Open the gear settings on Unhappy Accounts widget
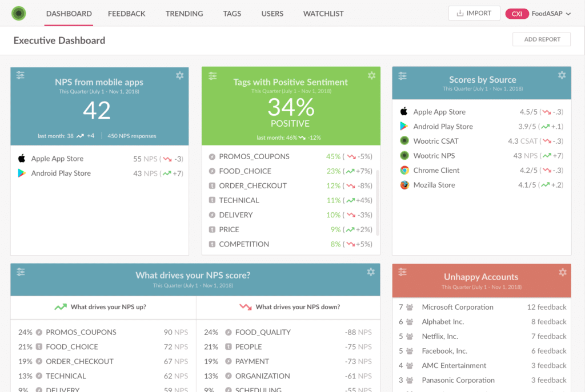This screenshot has height=392, width=585. click(x=562, y=272)
